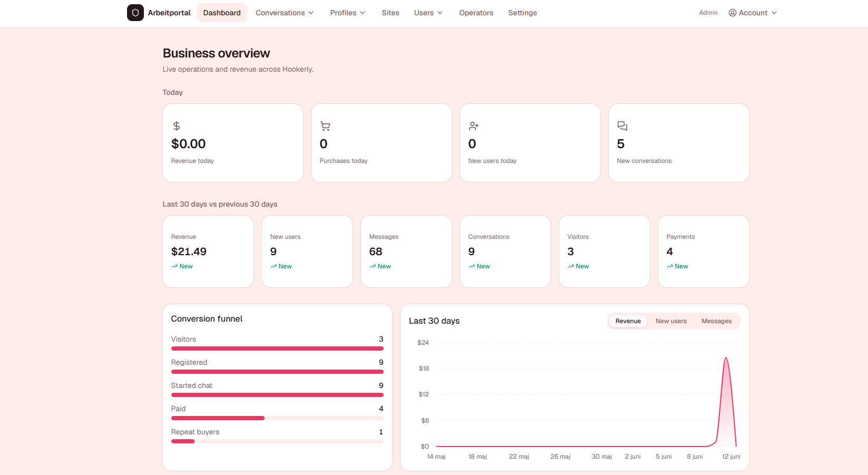Click the Repeat buyers funnel label

pyautogui.click(x=195, y=432)
